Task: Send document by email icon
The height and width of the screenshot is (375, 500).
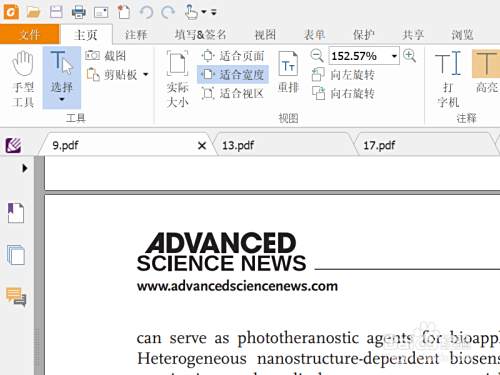Action: (x=101, y=13)
